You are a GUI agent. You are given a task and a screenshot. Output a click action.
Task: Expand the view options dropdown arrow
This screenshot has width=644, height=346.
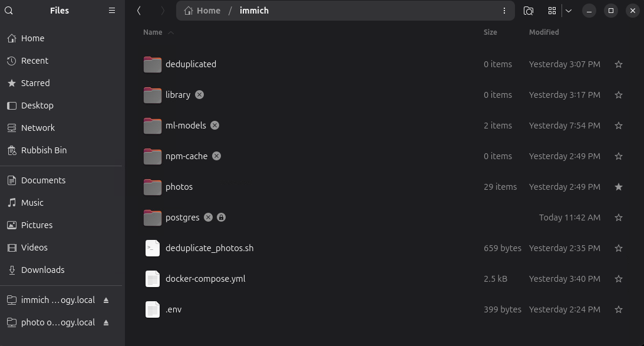pos(569,11)
